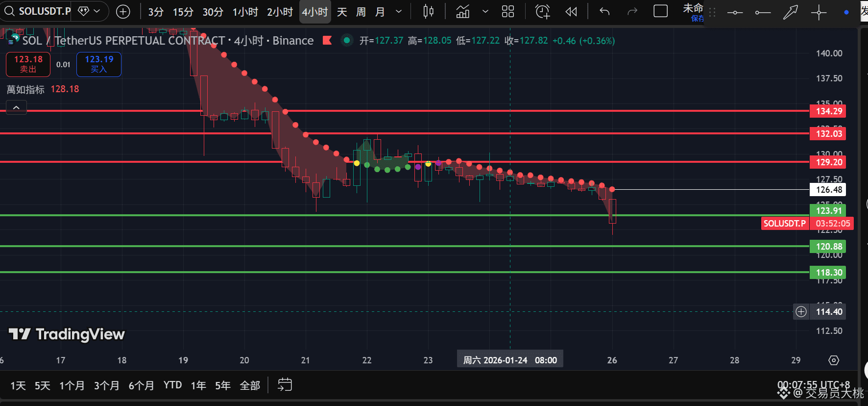Collapse the indicator legend arrow
Viewport: 868px width, 406px height.
(16, 107)
